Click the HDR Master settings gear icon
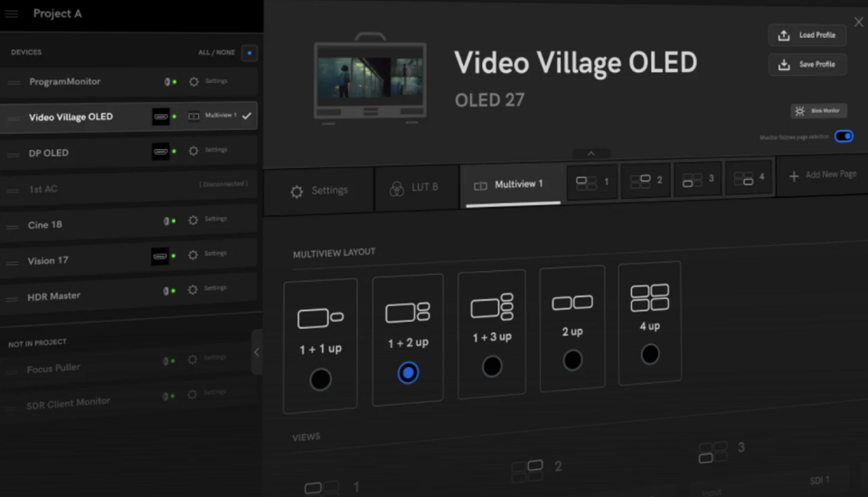The width and height of the screenshot is (868, 497). pyautogui.click(x=193, y=290)
